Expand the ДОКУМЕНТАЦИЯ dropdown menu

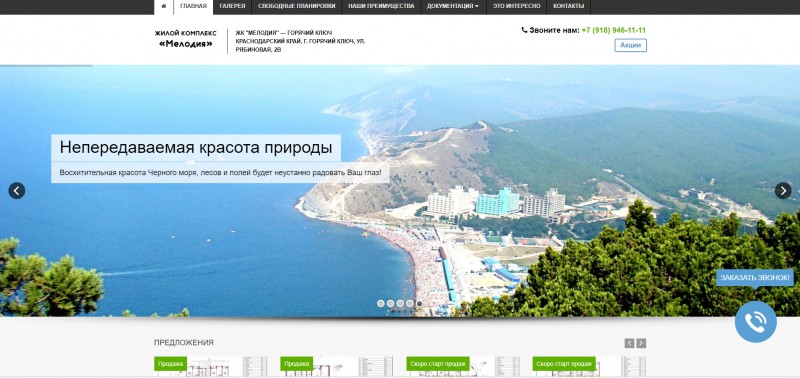[x=453, y=7]
